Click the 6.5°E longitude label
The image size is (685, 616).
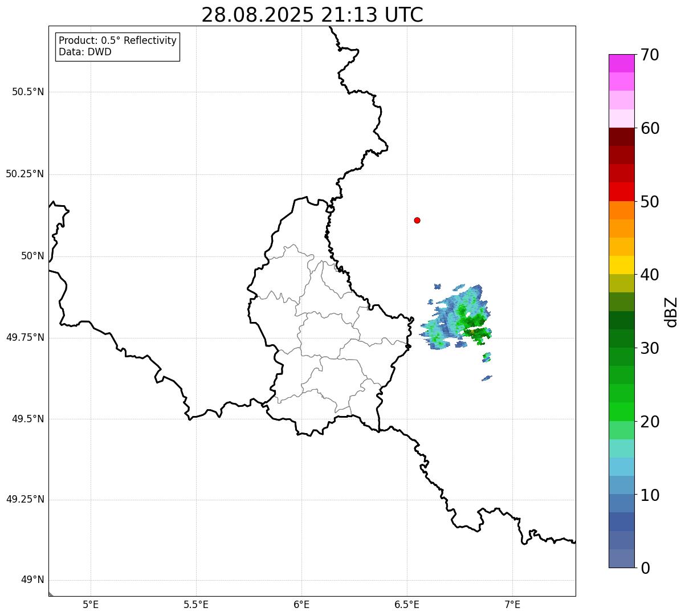[407, 604]
